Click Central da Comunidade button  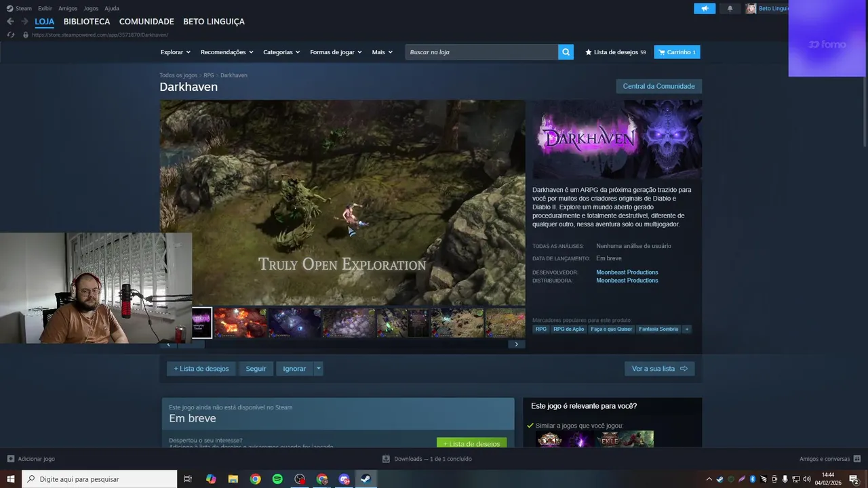click(x=658, y=86)
